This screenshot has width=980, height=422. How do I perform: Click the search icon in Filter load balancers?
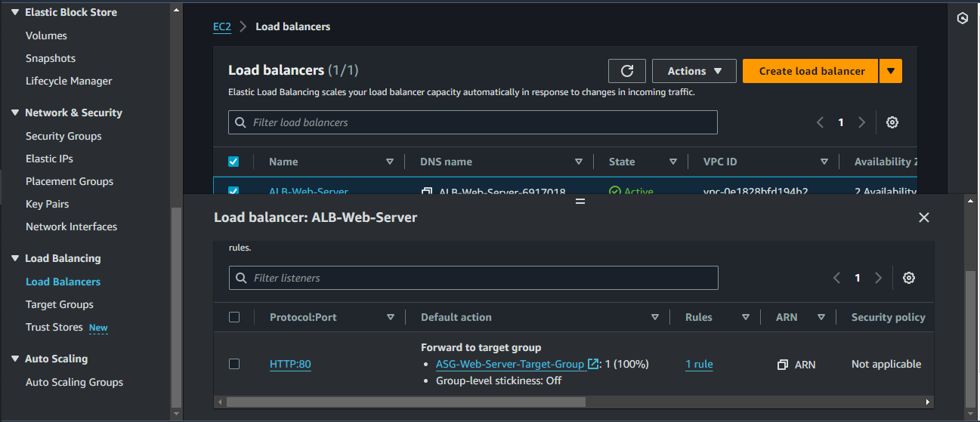(x=240, y=122)
